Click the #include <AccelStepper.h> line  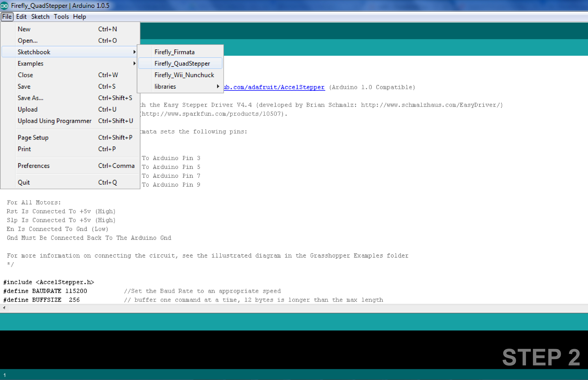(x=49, y=282)
